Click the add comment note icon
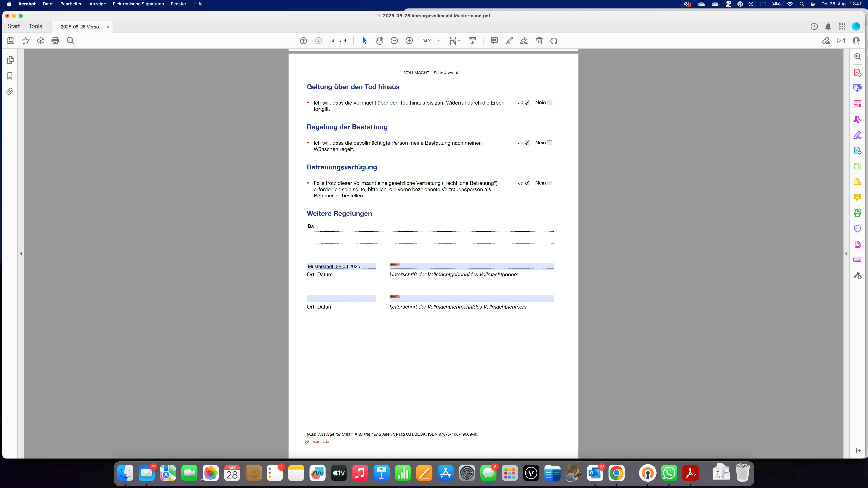The width and height of the screenshot is (868, 488). click(x=494, y=41)
